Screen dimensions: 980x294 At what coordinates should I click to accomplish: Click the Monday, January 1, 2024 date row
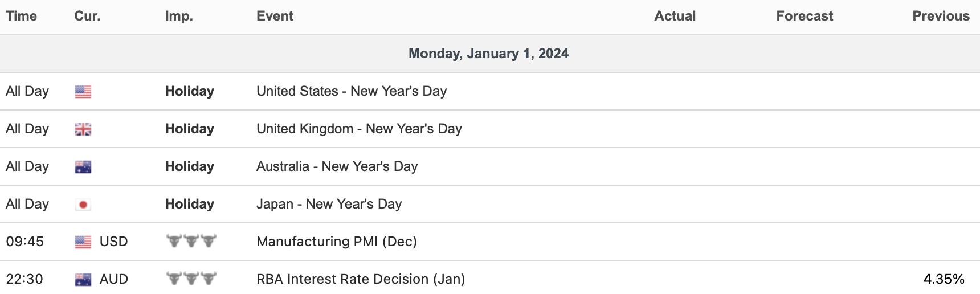(x=488, y=54)
